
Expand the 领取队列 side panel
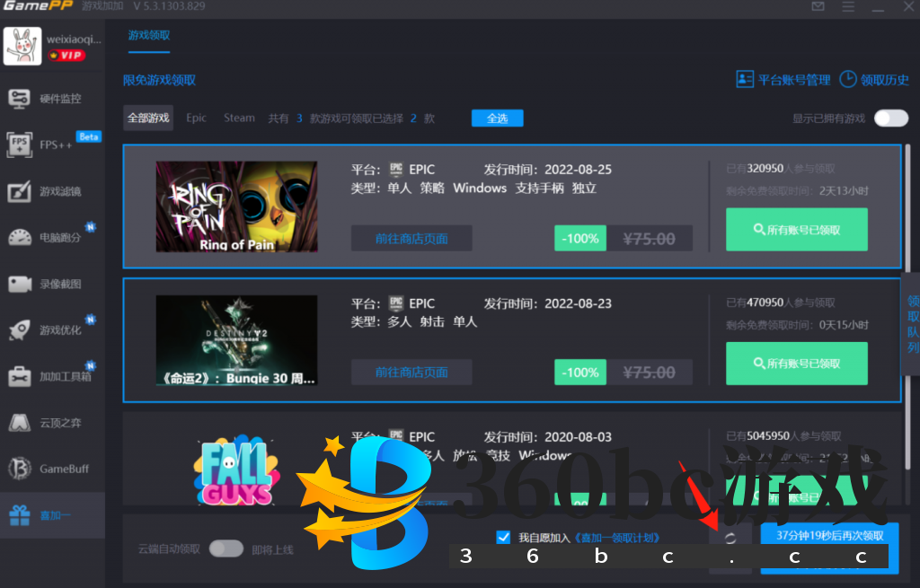912,323
